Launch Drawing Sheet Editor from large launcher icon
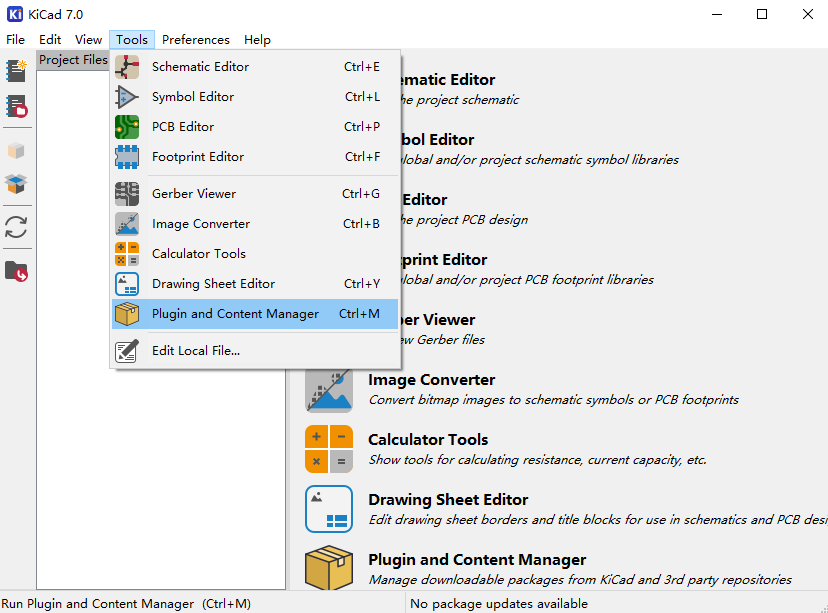The image size is (828, 613). point(329,509)
